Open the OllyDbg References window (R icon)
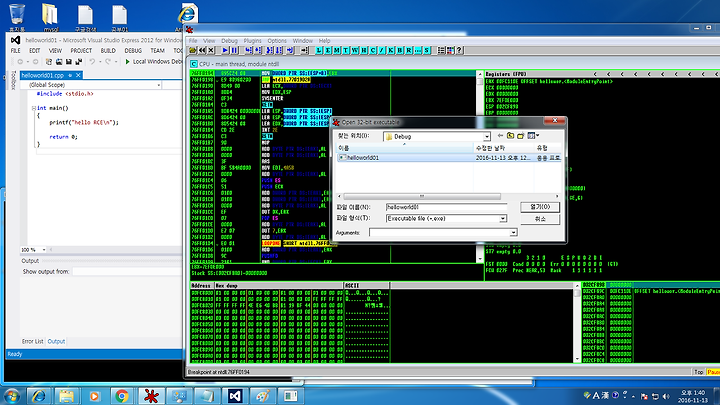The width and height of the screenshot is (720, 405). (x=409, y=50)
